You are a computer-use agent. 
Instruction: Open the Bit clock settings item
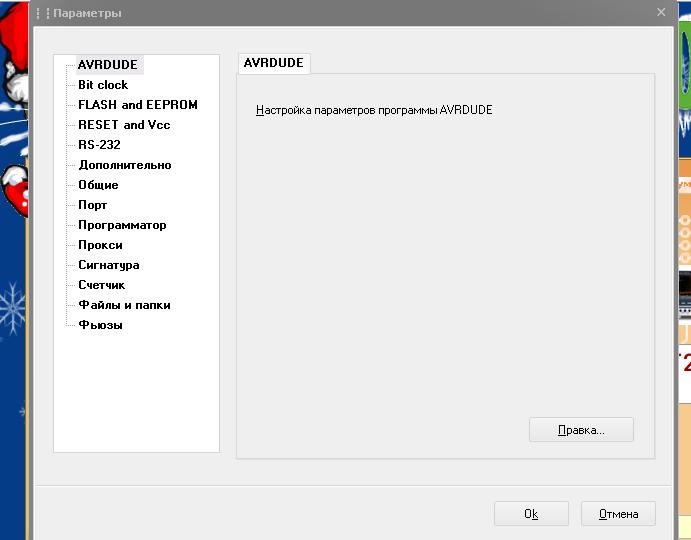click(x=103, y=85)
